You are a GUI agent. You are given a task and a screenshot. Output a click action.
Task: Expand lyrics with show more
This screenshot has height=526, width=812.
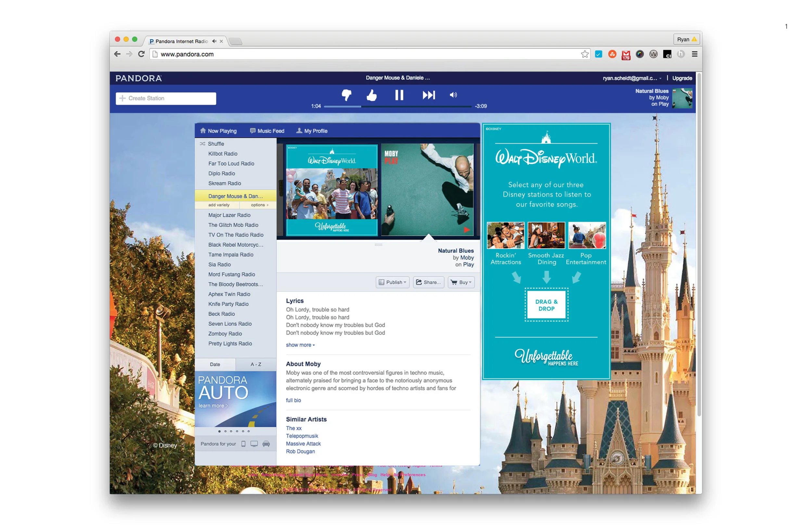[300, 345]
